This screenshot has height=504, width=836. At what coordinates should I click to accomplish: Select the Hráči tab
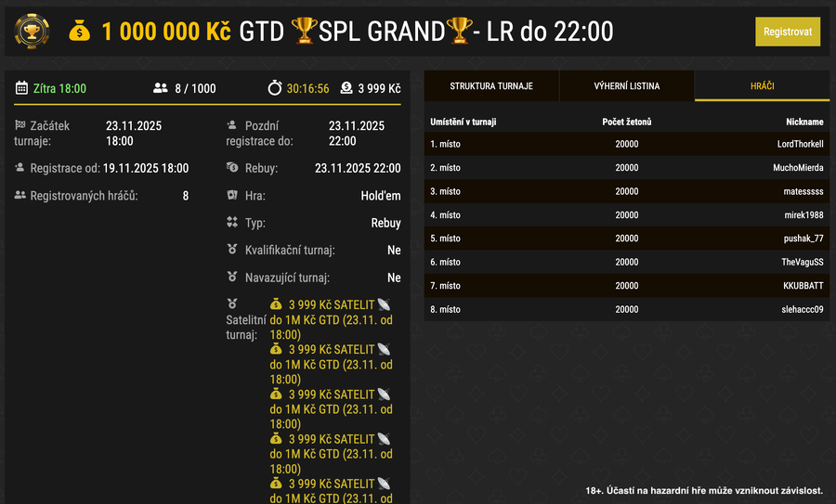(762, 85)
